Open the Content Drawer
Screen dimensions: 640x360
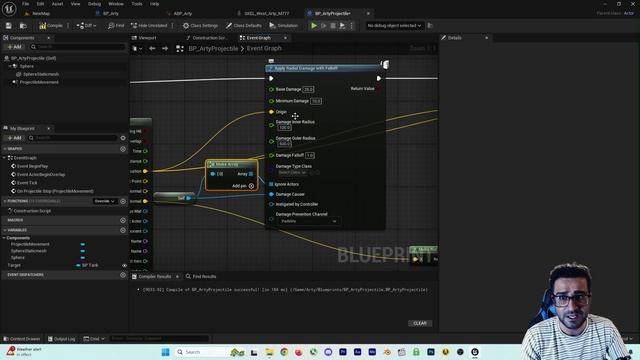(x=22, y=339)
